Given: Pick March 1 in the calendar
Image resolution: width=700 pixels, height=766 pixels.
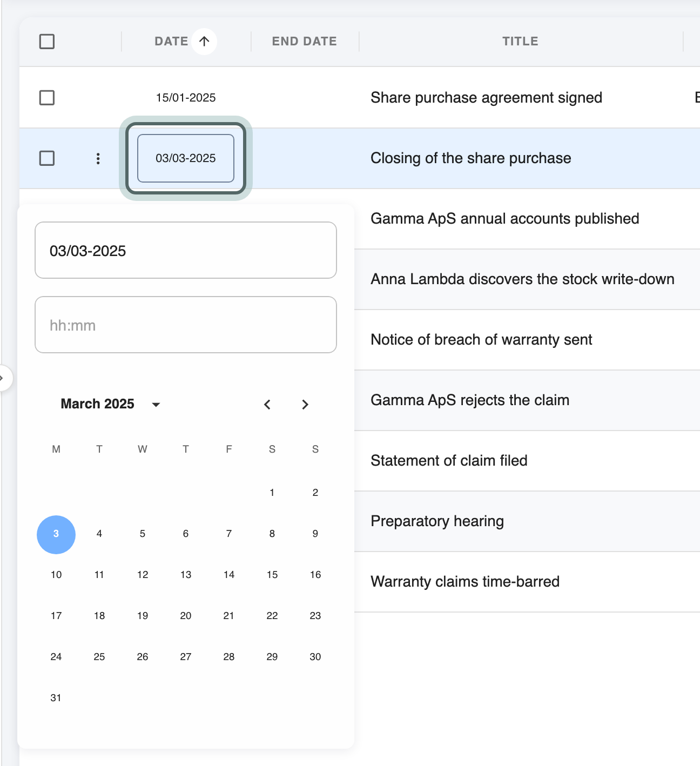Looking at the screenshot, I should coord(272,493).
